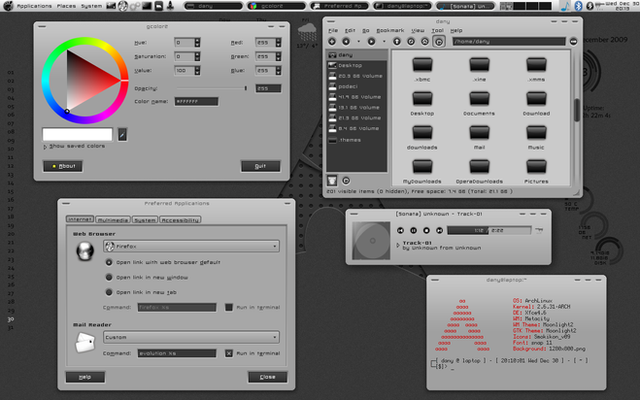Expand Show saved colors in gcolor2

tap(45, 147)
